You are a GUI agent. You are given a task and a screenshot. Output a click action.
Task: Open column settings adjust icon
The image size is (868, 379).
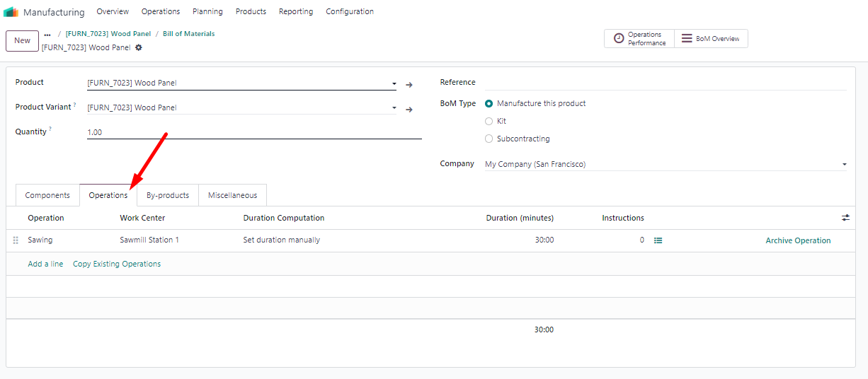pyautogui.click(x=845, y=218)
